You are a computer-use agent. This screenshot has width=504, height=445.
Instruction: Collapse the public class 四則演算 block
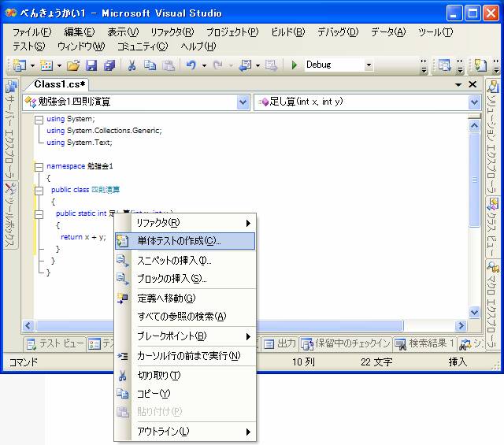pos(39,190)
